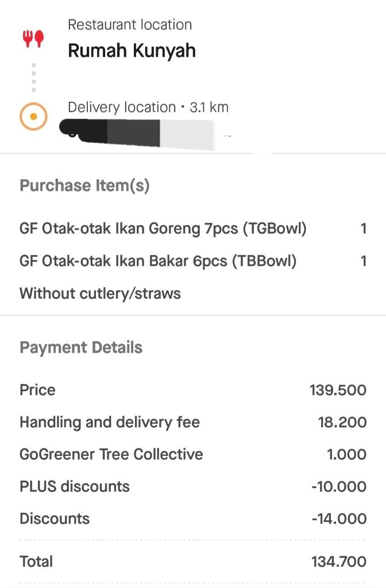The height and width of the screenshot is (588, 386).
Task: Click the 18.200 delivery fee amount
Action: [x=342, y=423]
